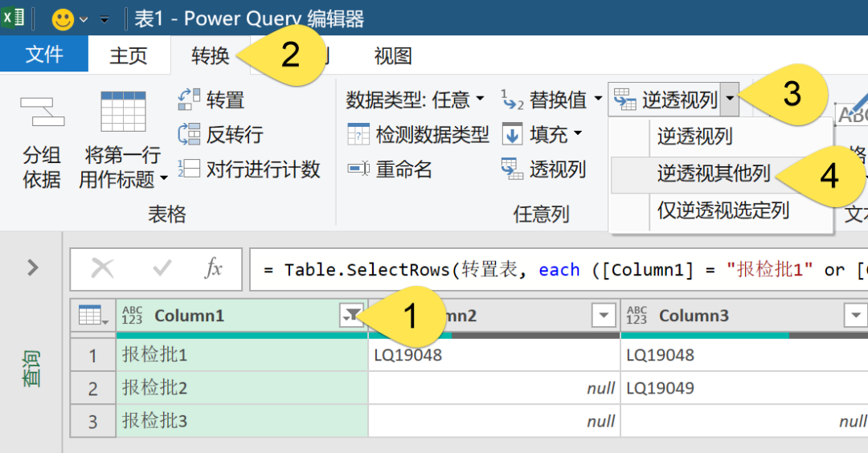Click the vertical 查询 pane label
Screen dimensions: 868x453
[31, 369]
